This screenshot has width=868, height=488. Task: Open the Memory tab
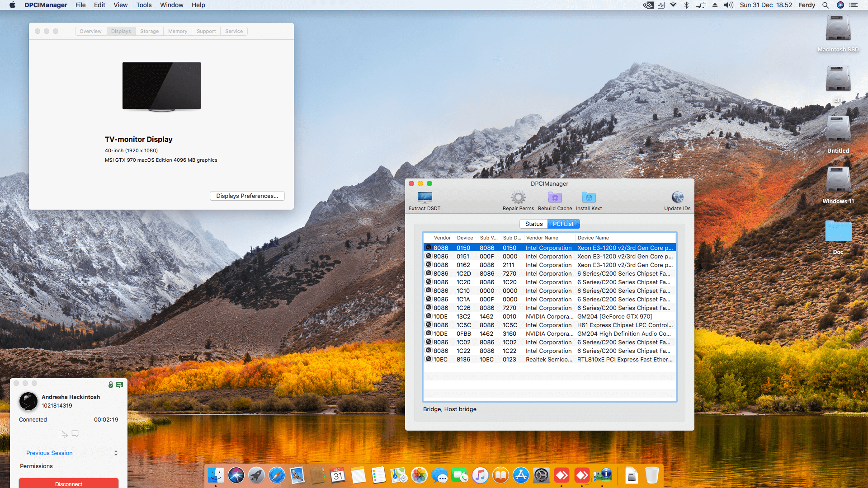(x=177, y=31)
